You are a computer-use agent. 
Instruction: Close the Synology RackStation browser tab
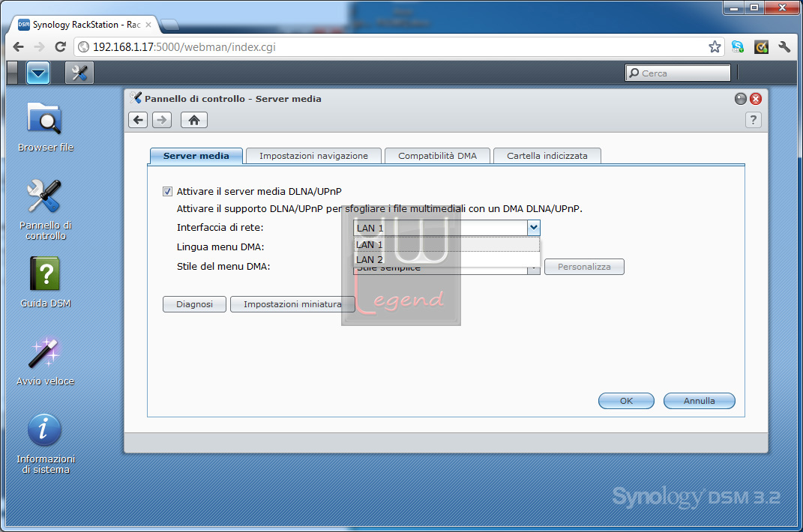coord(148,25)
